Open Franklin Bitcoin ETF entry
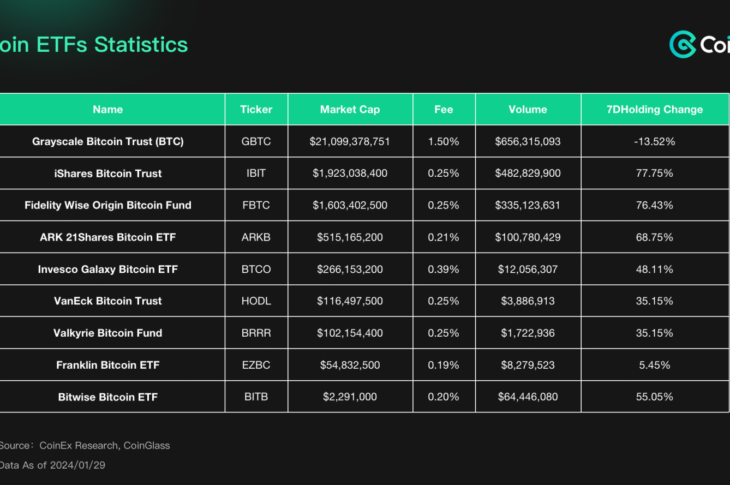Screen dimensions: 730x485 (x=108, y=365)
